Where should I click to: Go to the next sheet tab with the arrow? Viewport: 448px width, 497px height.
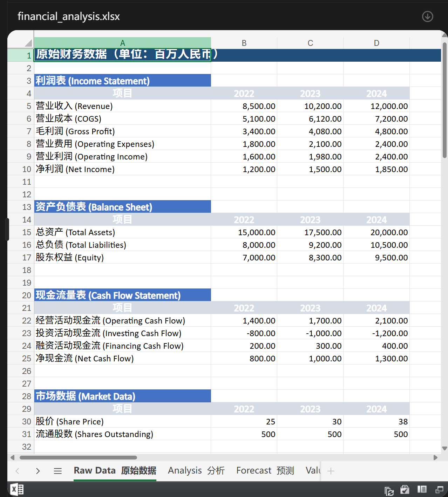tap(38, 471)
